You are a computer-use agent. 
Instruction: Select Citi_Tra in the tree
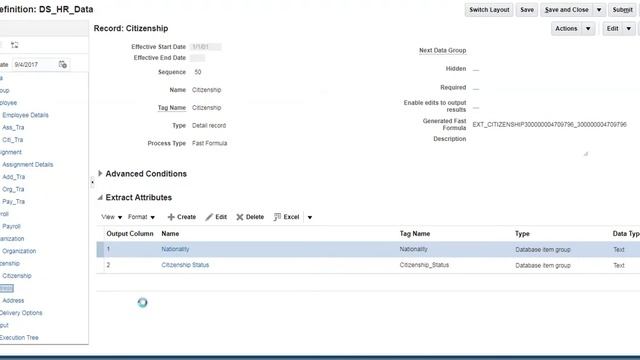point(13,140)
